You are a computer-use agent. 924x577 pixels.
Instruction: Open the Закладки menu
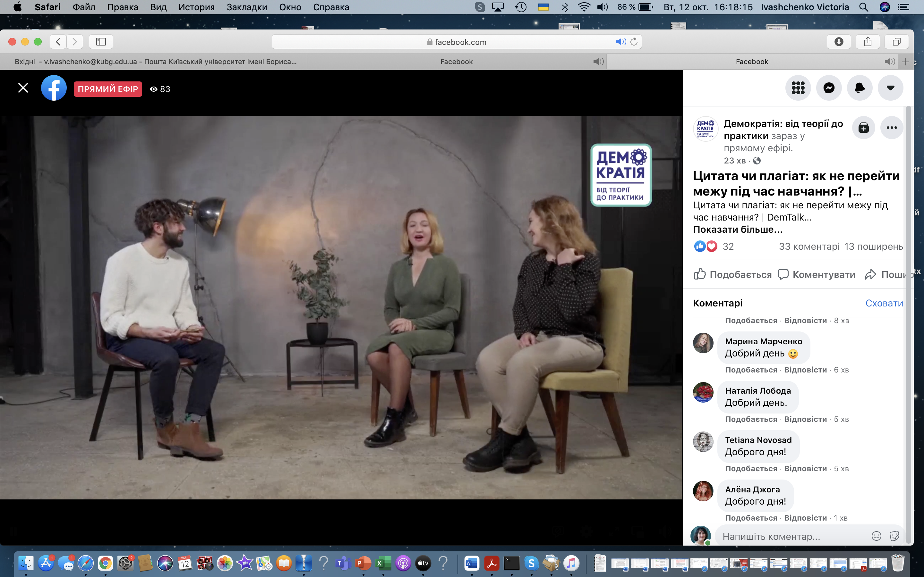click(x=247, y=7)
